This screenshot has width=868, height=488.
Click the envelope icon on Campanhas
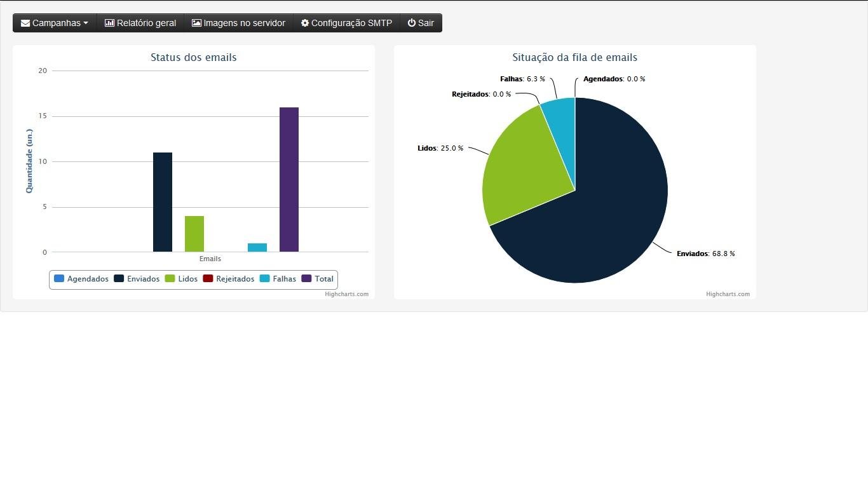[25, 23]
